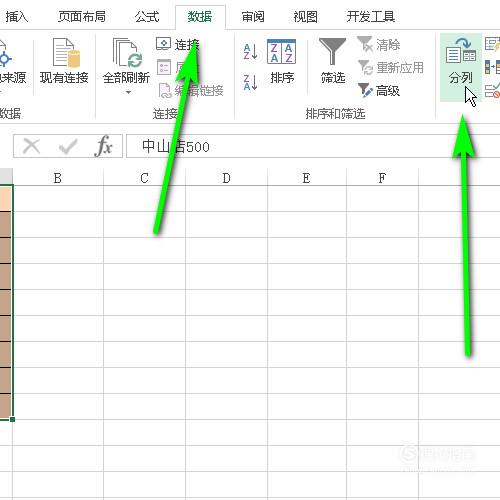Select column E header
500x500 pixels.
pyautogui.click(x=307, y=178)
